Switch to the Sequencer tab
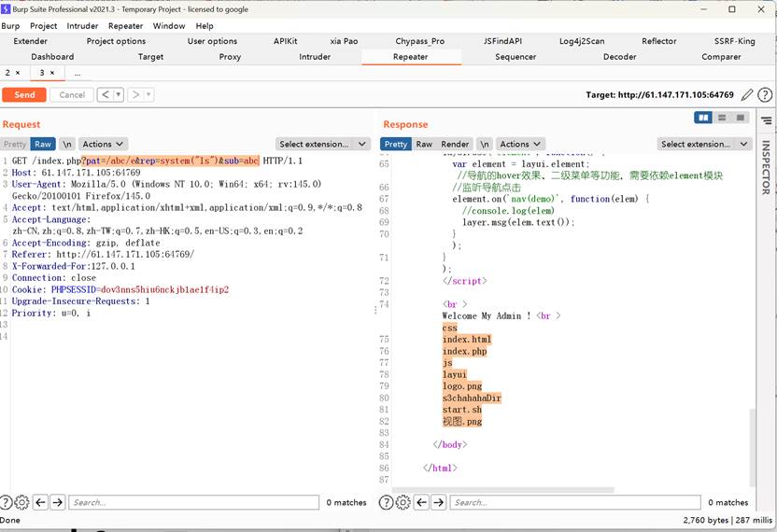The width and height of the screenshot is (777, 532). click(x=516, y=57)
